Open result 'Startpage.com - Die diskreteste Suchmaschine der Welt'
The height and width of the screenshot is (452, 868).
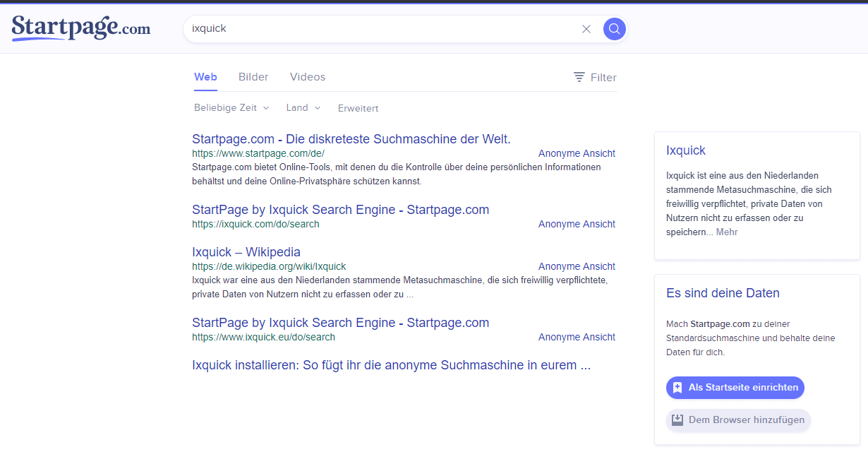click(x=351, y=139)
